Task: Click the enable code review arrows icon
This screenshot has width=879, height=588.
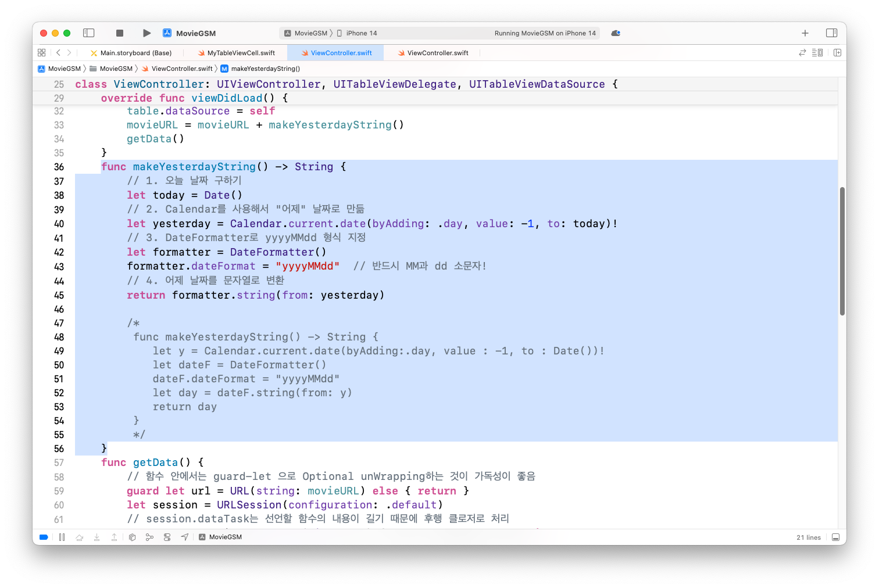Action: click(x=802, y=53)
